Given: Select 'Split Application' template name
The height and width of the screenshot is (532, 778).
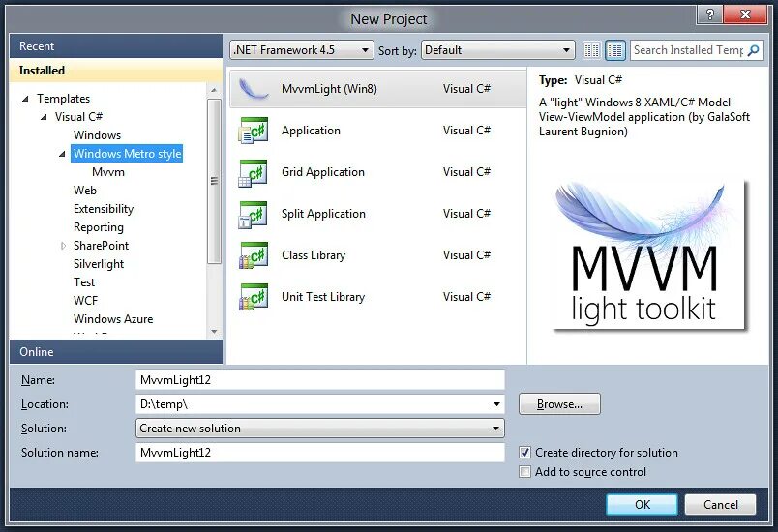Looking at the screenshot, I should (x=323, y=214).
